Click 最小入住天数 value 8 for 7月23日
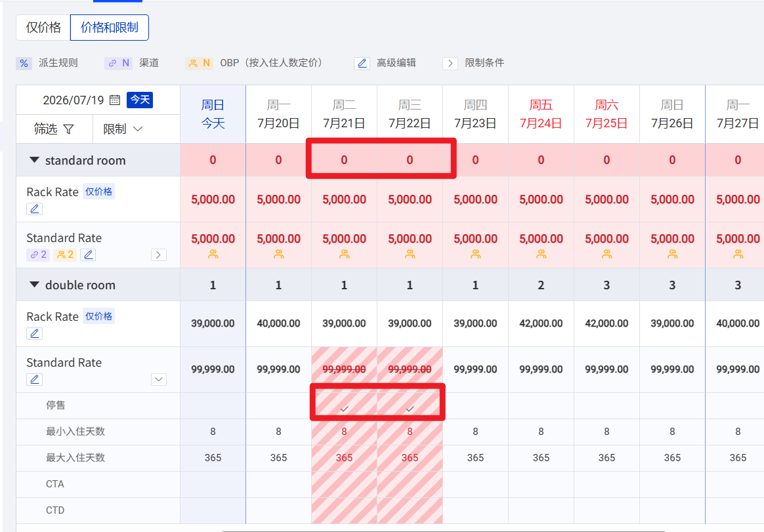Image resolution: width=764 pixels, height=532 pixels. click(x=476, y=432)
